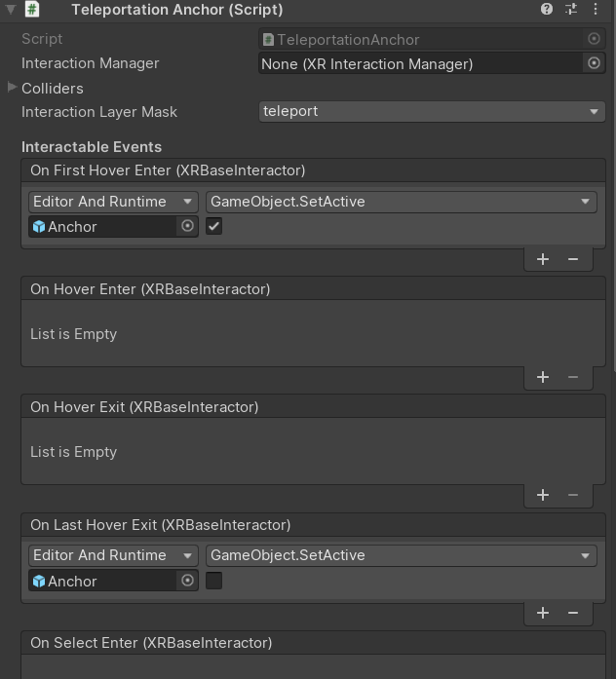Image resolution: width=616 pixels, height=679 pixels.
Task: Open the component help reference icon
Action: coord(547,10)
